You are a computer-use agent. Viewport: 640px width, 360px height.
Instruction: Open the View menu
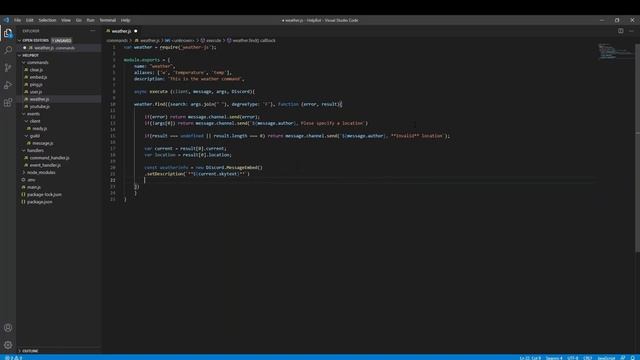point(66,20)
